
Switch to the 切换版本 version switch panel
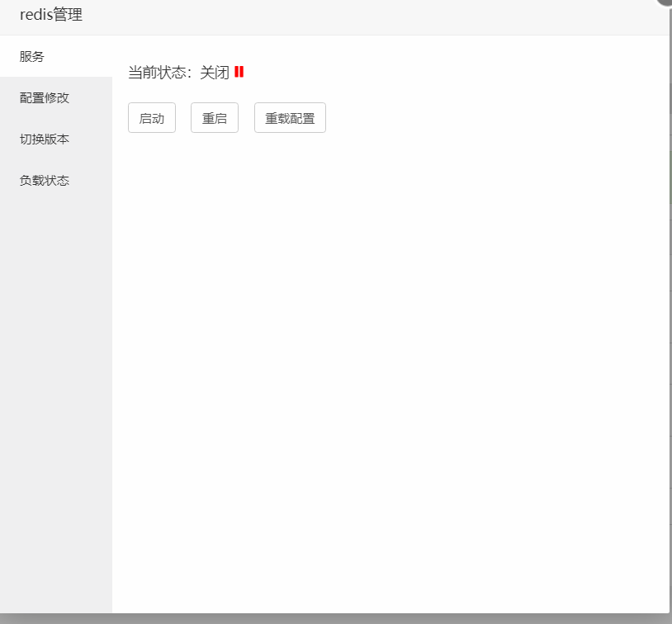pos(43,139)
